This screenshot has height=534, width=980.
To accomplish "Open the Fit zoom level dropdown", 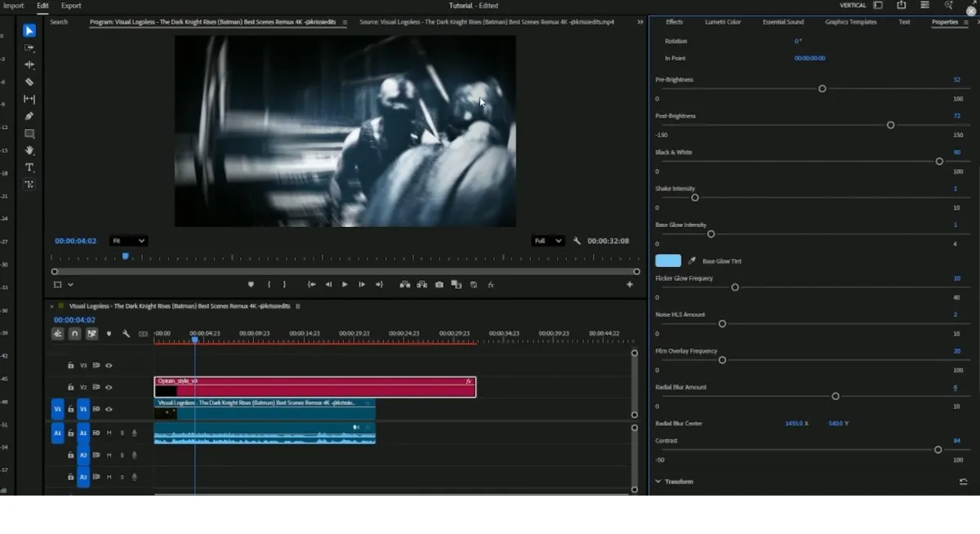I will [x=129, y=241].
